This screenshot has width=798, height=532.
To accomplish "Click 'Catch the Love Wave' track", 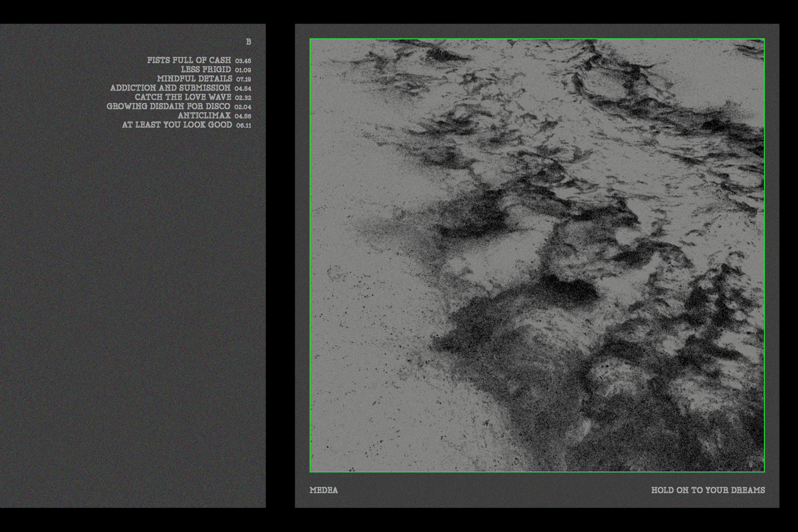I will [183, 97].
